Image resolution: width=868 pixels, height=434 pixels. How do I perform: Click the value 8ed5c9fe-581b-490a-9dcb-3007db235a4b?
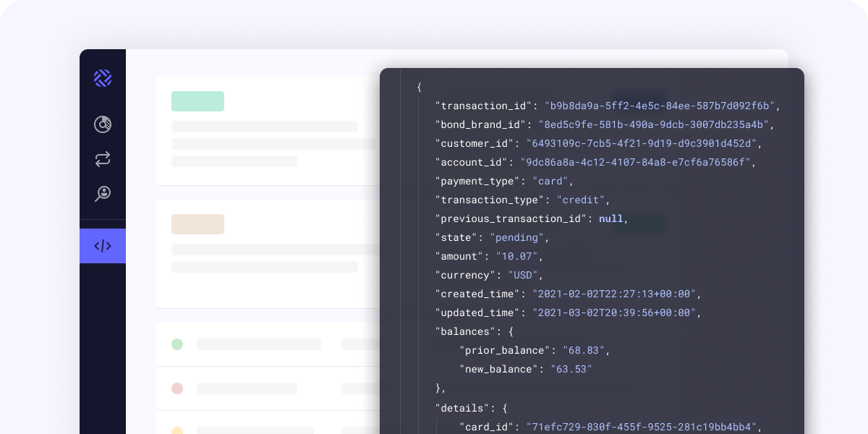654,124
